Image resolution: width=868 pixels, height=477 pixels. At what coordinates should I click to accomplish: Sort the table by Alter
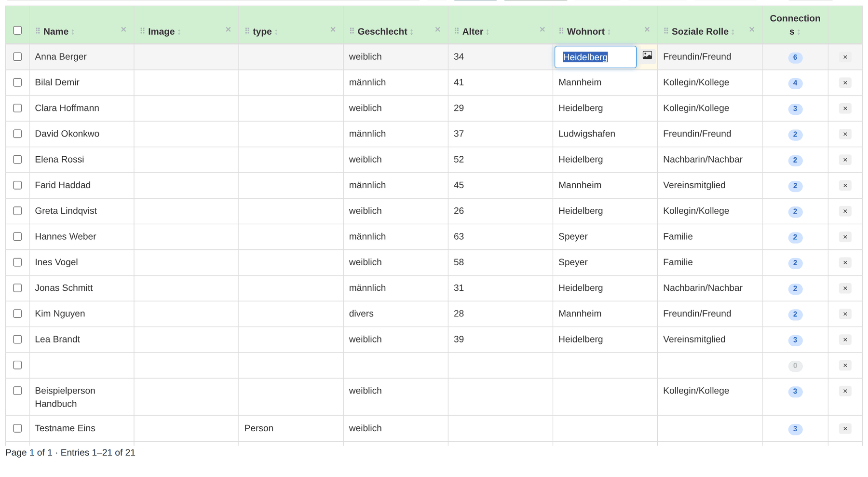point(488,32)
